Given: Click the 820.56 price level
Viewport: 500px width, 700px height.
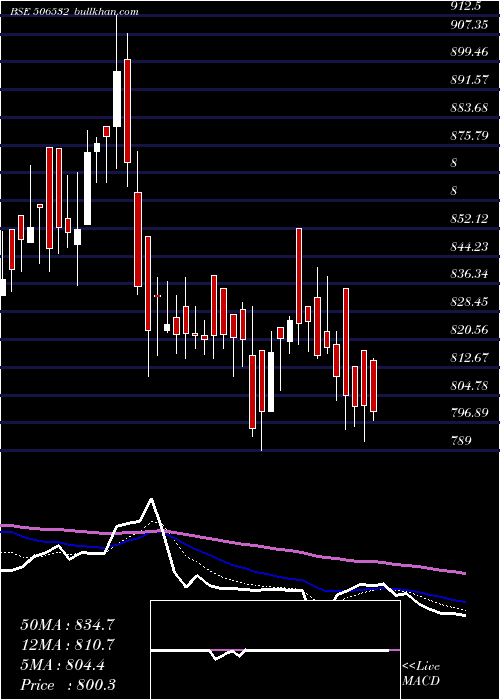Looking at the screenshot, I should (470, 330).
